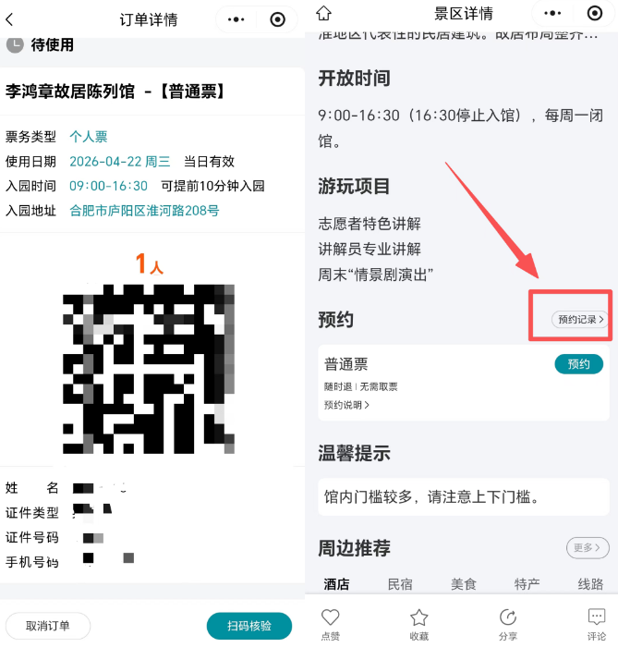This screenshot has width=618, height=672.
Task: Tap the back arrow on order details
Action: pyautogui.click(x=10, y=19)
